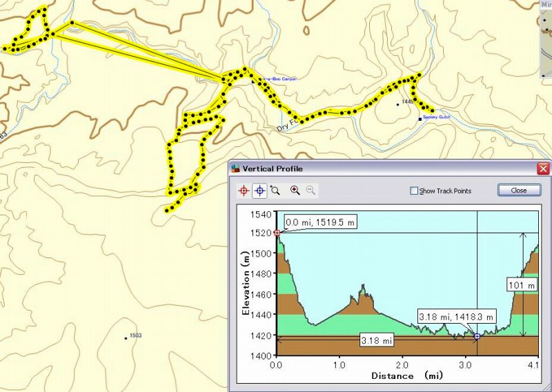The width and height of the screenshot is (552, 392).
Task: Click the profile peak near 1.4 miles
Action: tap(362, 285)
